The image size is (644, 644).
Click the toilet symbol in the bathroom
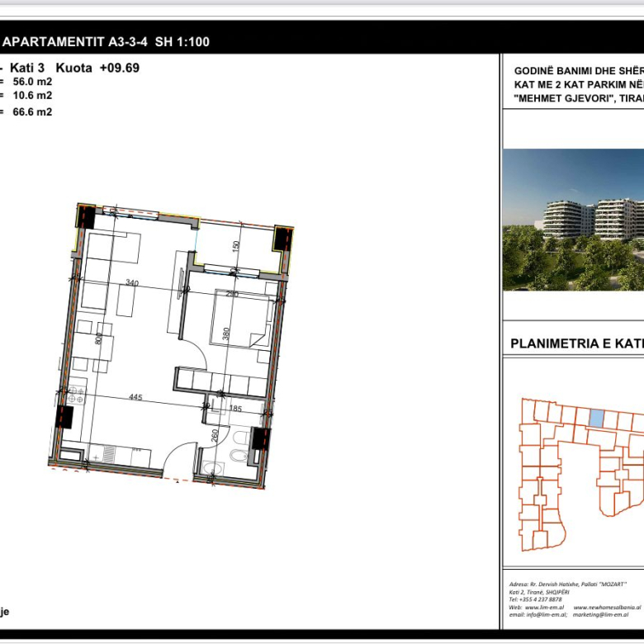[237, 453]
